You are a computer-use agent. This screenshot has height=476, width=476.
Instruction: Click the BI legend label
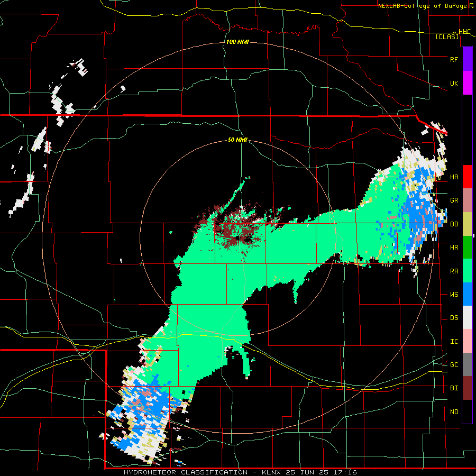[x=454, y=388]
